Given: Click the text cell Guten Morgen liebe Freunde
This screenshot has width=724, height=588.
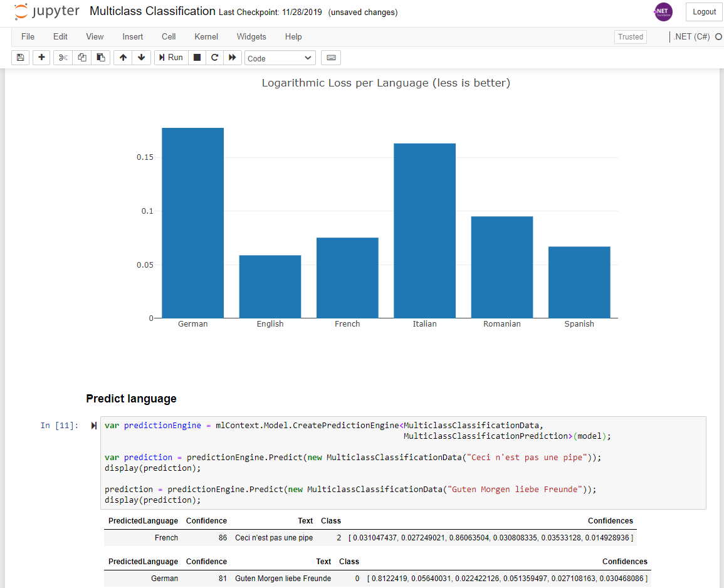Looking at the screenshot, I should [283, 579].
